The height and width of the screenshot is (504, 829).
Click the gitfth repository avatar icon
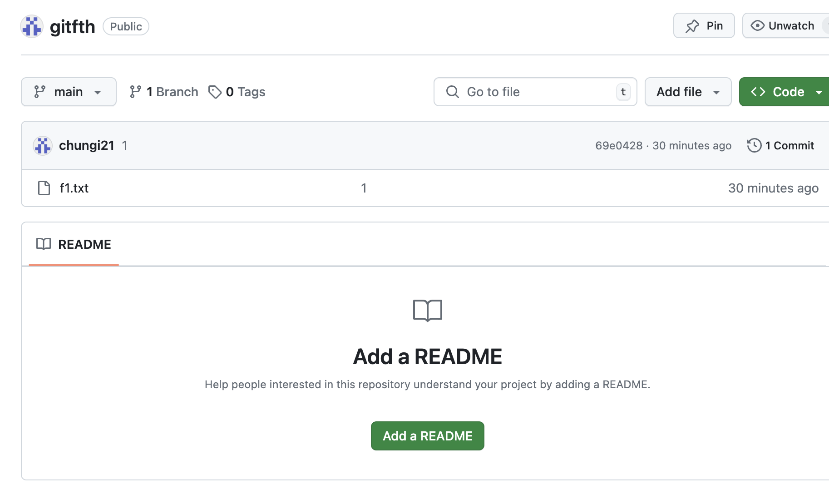[32, 26]
